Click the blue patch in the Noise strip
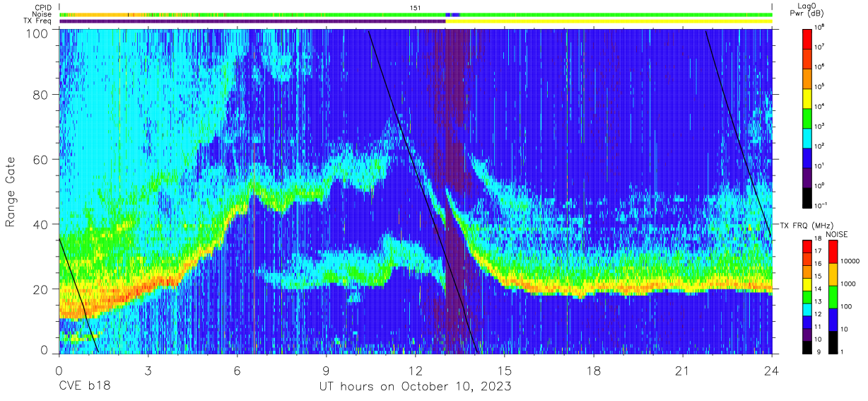Screen dimensions: 868x401 pos(452,14)
